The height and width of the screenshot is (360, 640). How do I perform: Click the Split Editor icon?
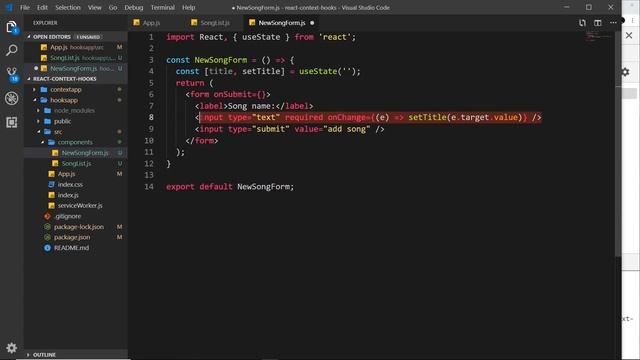coord(598,23)
